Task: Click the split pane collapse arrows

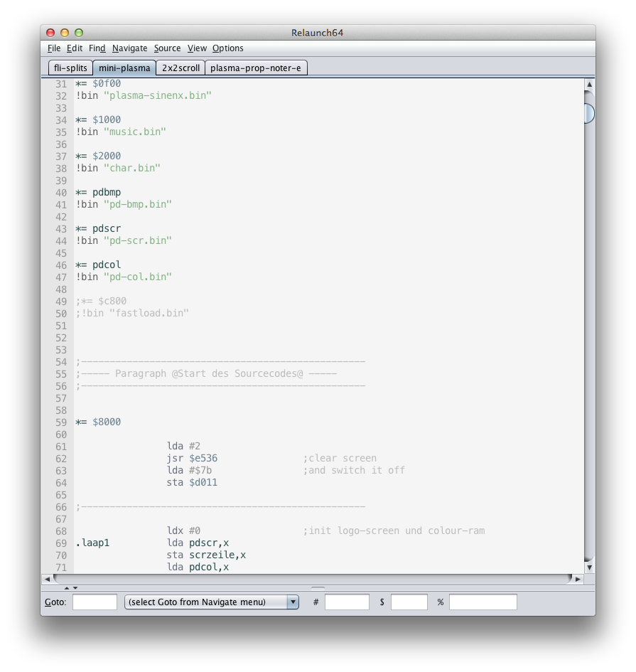Action: [71, 588]
